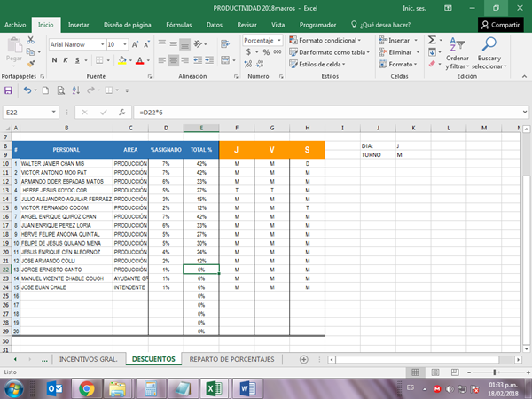Click the insert function fx icon
The image size is (532, 399).
[x=121, y=113]
